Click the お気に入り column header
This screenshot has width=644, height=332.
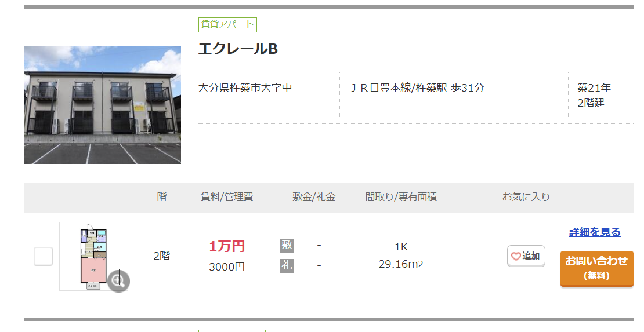point(526,197)
